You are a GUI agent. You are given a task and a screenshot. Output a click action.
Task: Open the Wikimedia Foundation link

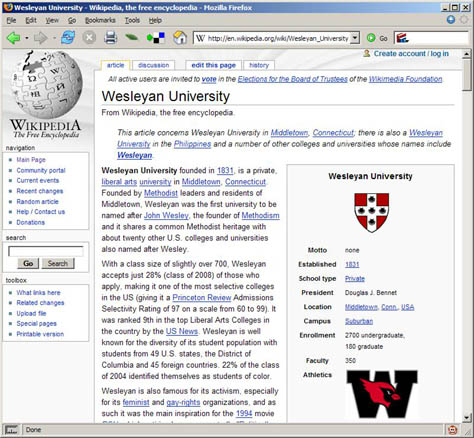pos(405,79)
